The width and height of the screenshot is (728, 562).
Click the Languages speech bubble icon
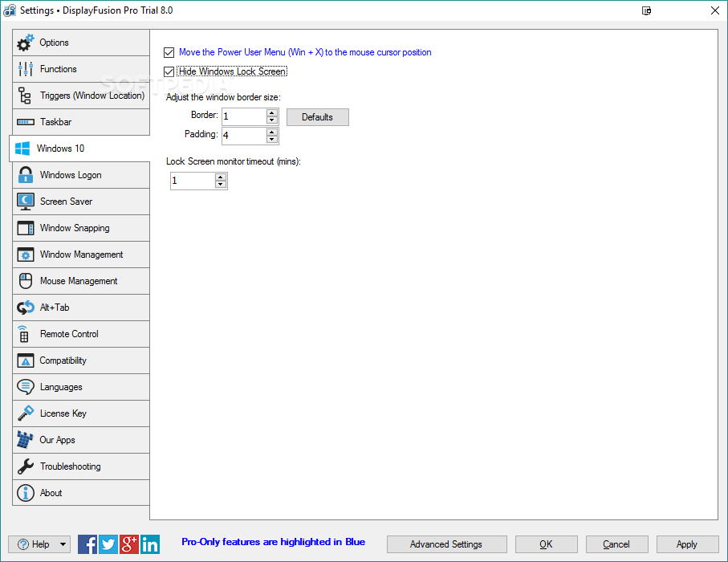click(26, 387)
